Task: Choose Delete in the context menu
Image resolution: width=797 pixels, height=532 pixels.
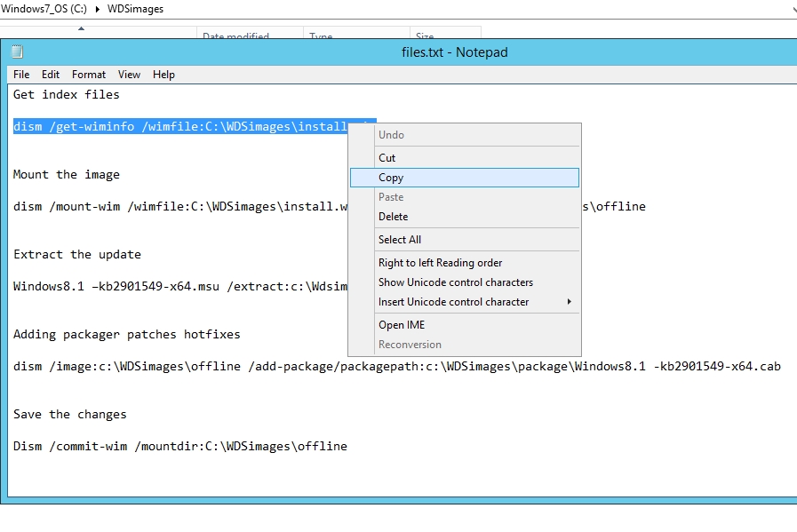Action: point(465,217)
